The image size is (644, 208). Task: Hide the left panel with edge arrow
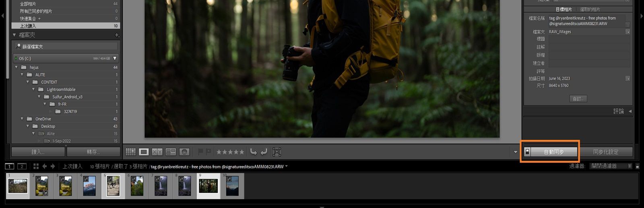pos(2,16)
